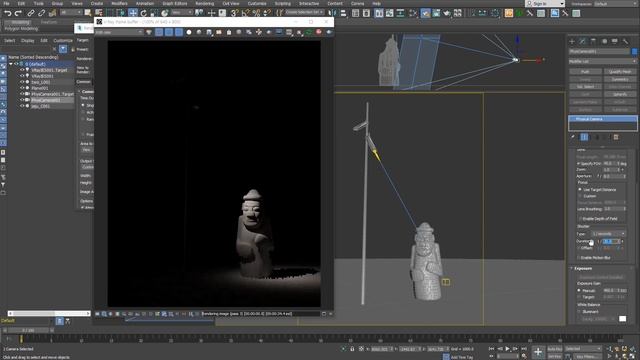Select the Target exposure gain radio
The height and width of the screenshot is (360, 640).
click(x=580, y=297)
